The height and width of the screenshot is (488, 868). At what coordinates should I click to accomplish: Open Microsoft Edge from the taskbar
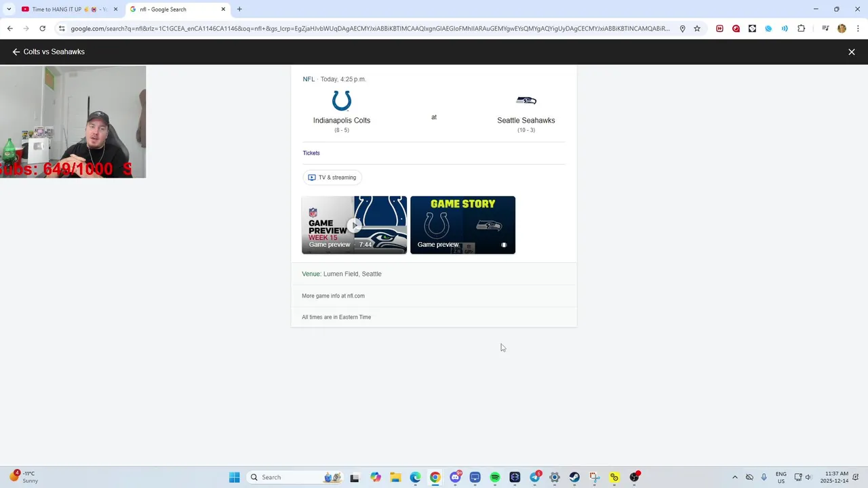[x=415, y=477]
